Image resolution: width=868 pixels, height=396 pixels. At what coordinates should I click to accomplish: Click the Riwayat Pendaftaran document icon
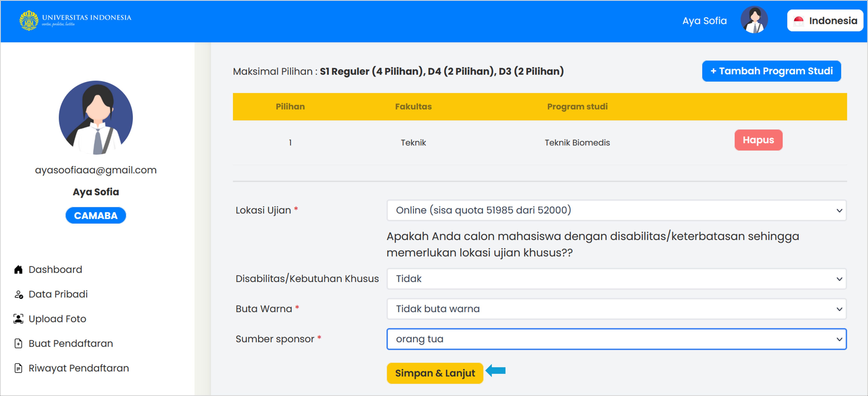tap(18, 368)
